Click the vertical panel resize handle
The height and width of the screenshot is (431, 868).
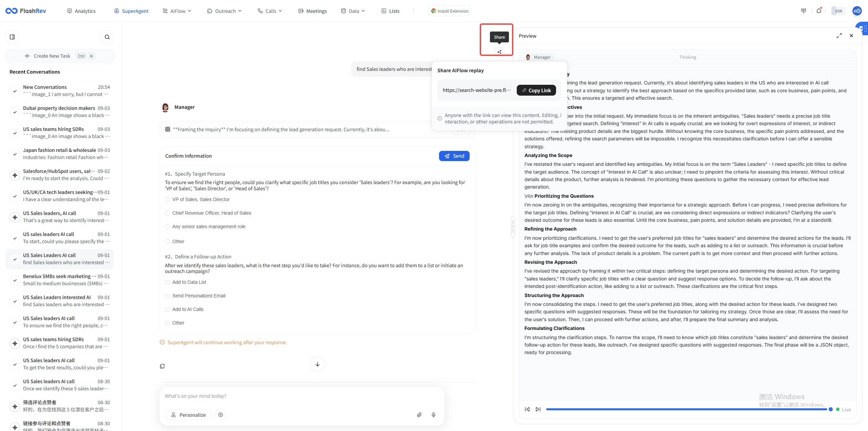pyautogui.click(x=513, y=227)
